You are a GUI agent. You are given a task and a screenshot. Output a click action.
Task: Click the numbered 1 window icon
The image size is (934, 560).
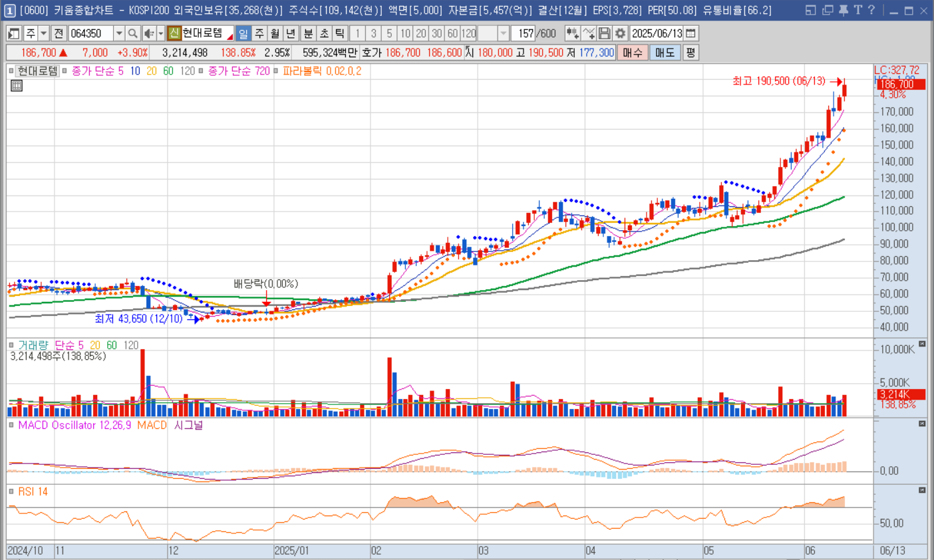pyautogui.click(x=9, y=11)
